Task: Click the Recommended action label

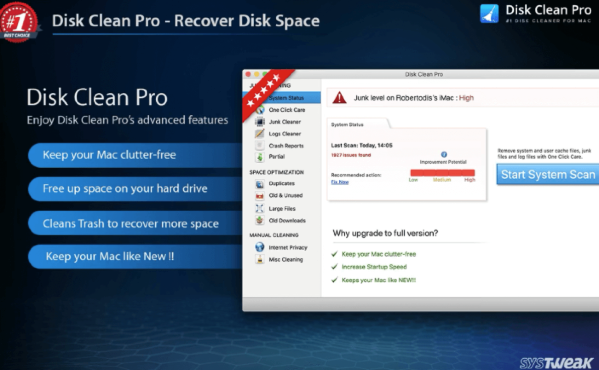Action: (356, 175)
